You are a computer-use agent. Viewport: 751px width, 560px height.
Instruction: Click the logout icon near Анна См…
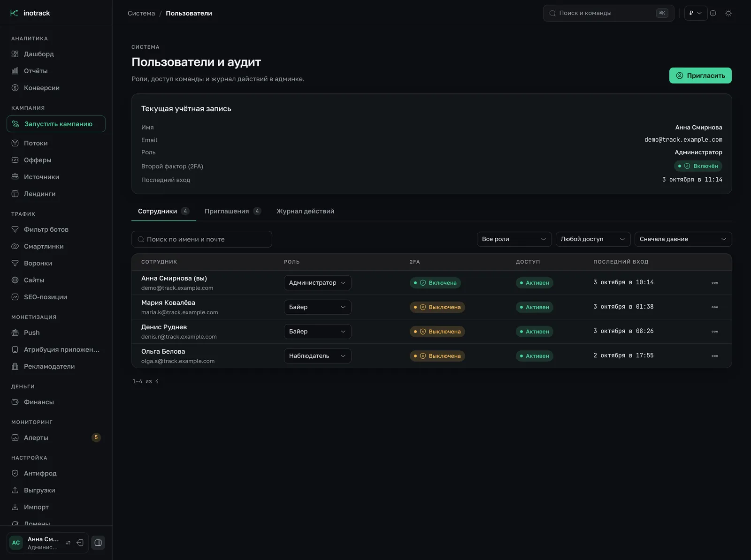[80, 543]
